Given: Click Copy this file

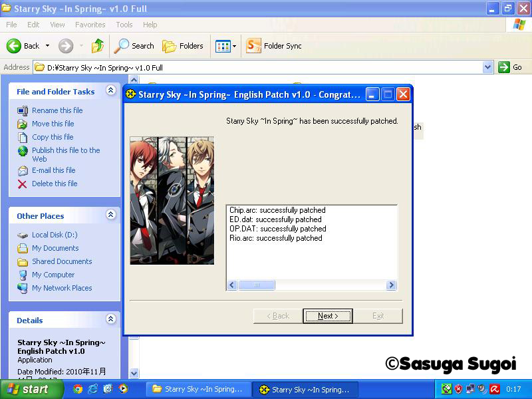Looking at the screenshot, I should (x=53, y=137).
